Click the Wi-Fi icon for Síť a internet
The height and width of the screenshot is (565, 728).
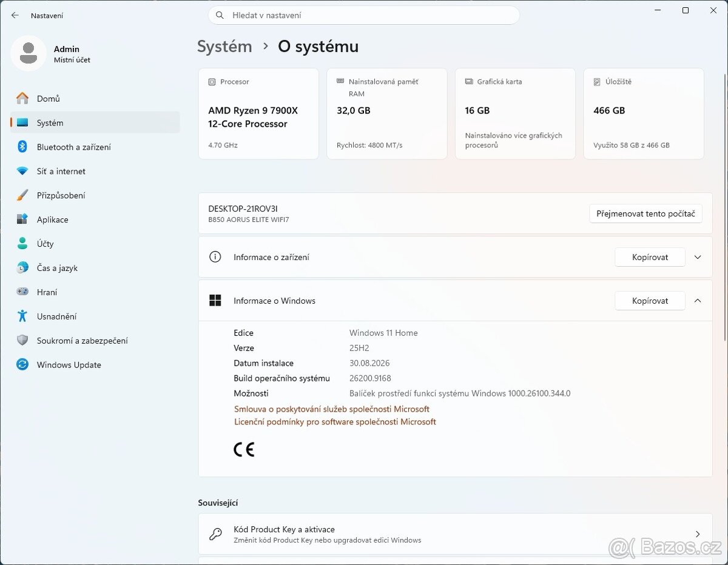(x=22, y=171)
